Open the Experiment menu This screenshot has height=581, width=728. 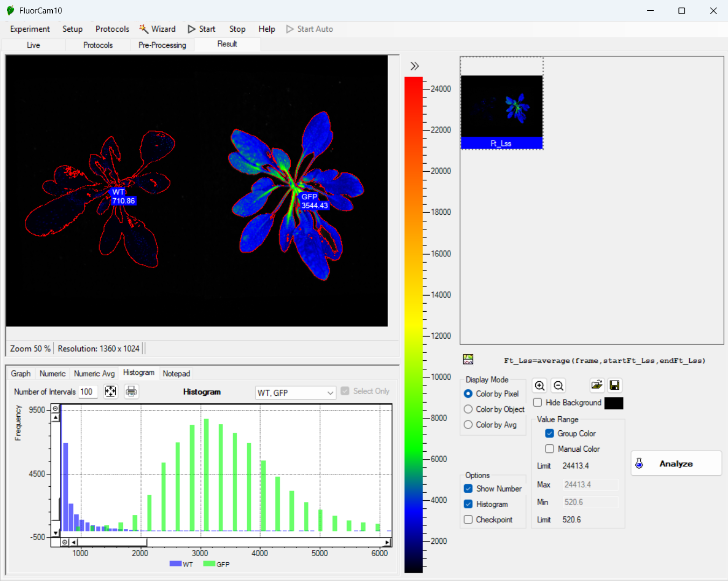(x=30, y=29)
